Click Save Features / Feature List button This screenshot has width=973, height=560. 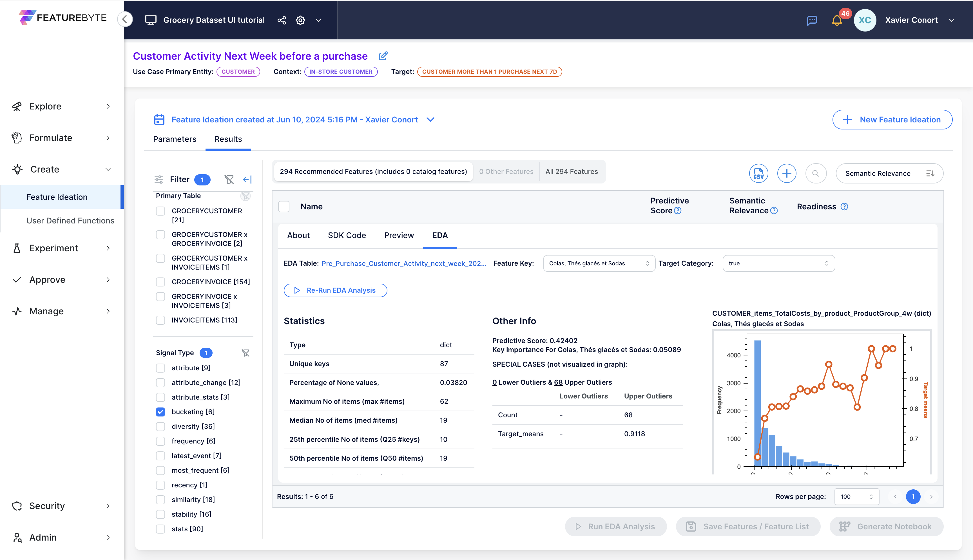[748, 527]
